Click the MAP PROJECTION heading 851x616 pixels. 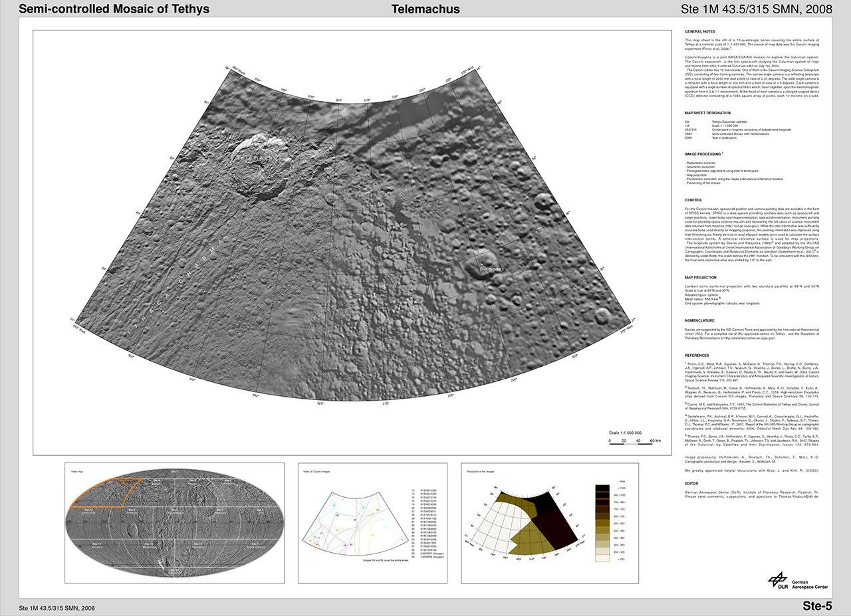coord(701,278)
